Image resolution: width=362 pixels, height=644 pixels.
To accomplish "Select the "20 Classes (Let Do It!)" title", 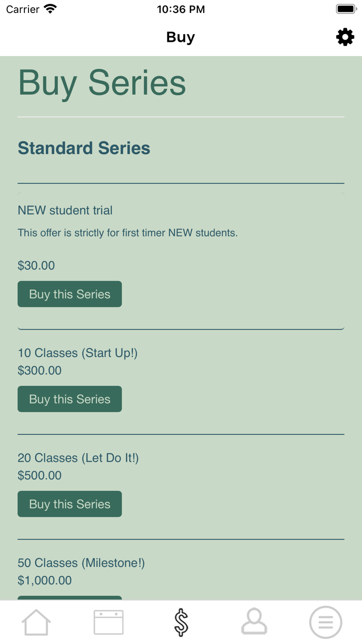I will 78,458.
